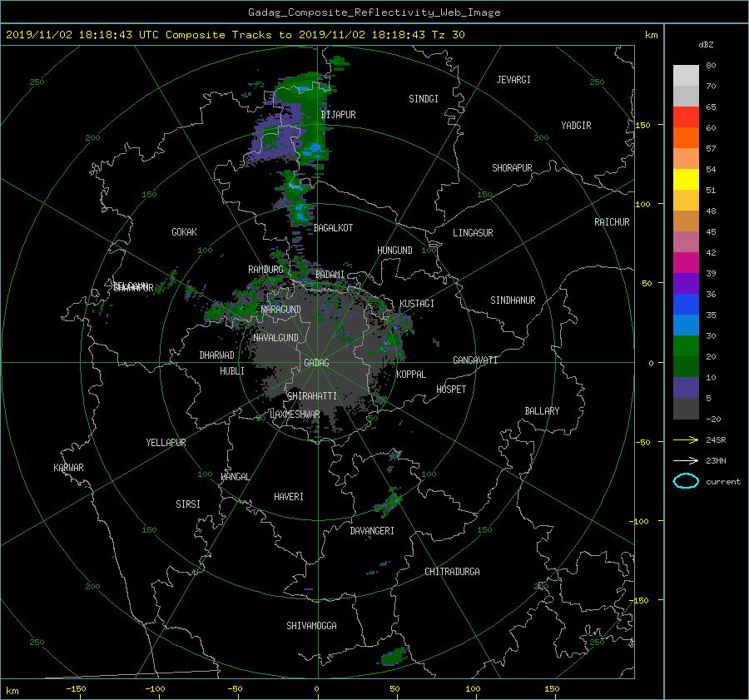749x700 pixels.
Task: Click the KARWAR city label
Action: pyautogui.click(x=68, y=468)
